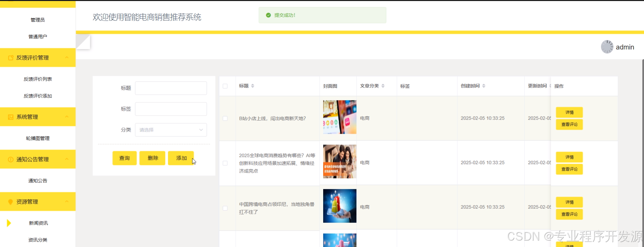Click the admin avatar icon

point(607,47)
